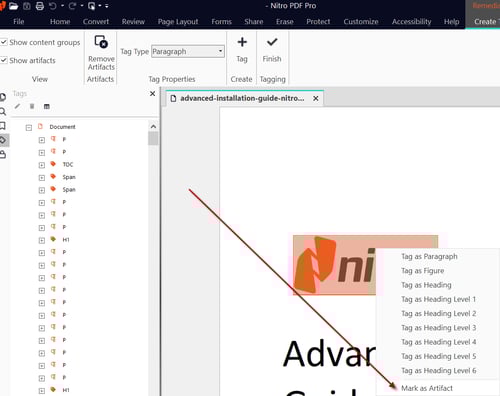The height and width of the screenshot is (396, 500).
Task: Save the document via quick access icon
Action: pos(27,6)
